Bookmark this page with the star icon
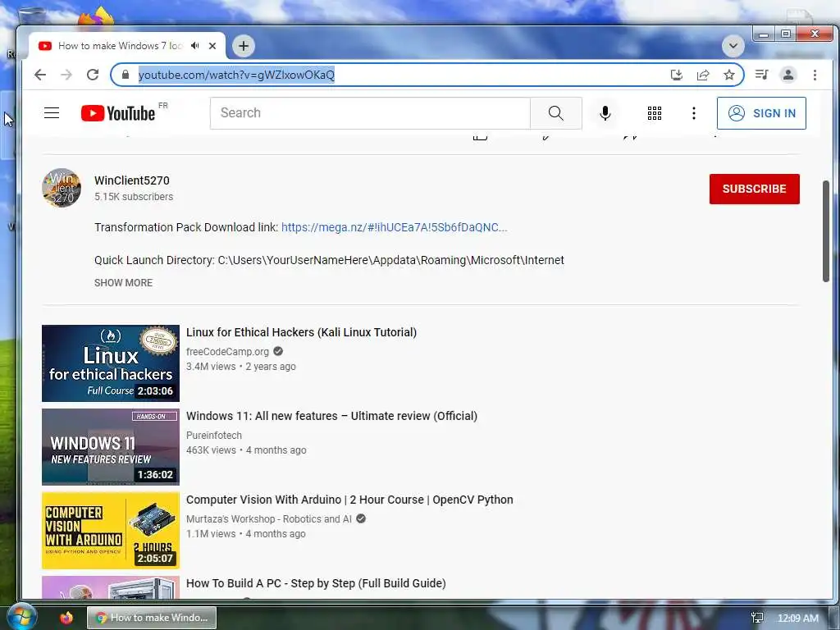This screenshot has height=630, width=840. (x=729, y=75)
